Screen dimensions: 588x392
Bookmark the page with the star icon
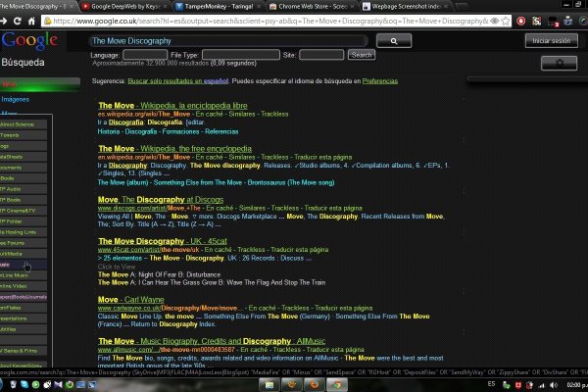(x=506, y=21)
